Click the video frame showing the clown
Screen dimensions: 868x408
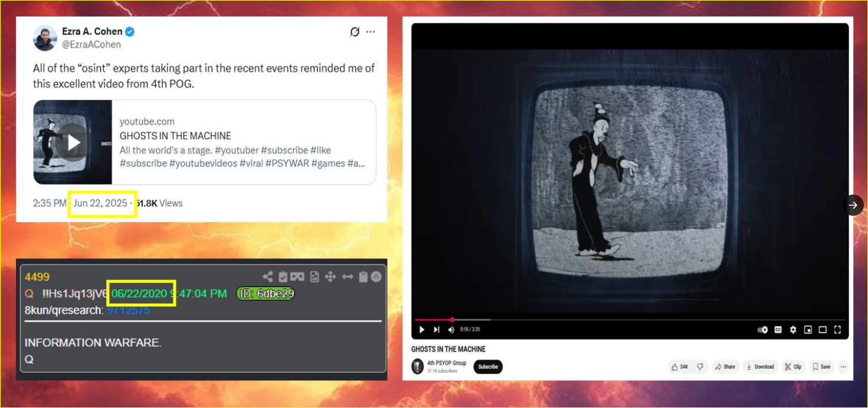(630, 181)
